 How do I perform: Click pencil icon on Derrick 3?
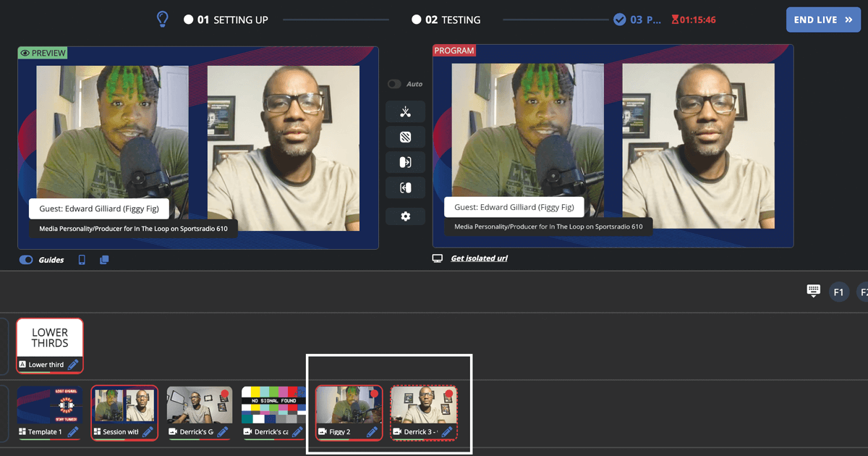(447, 432)
